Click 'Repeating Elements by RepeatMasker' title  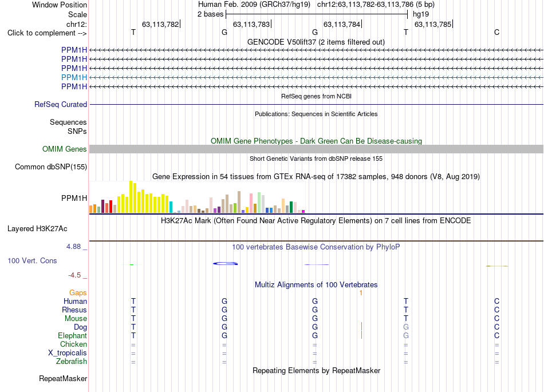coord(317,370)
